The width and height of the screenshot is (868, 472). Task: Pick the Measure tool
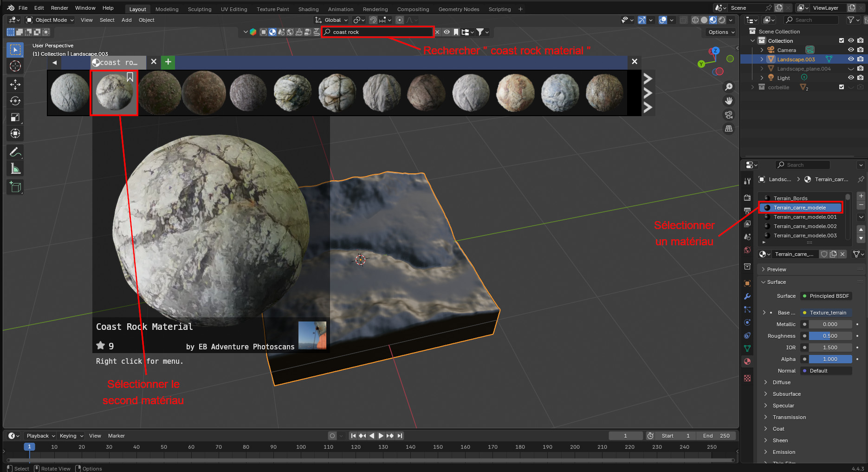(15, 169)
